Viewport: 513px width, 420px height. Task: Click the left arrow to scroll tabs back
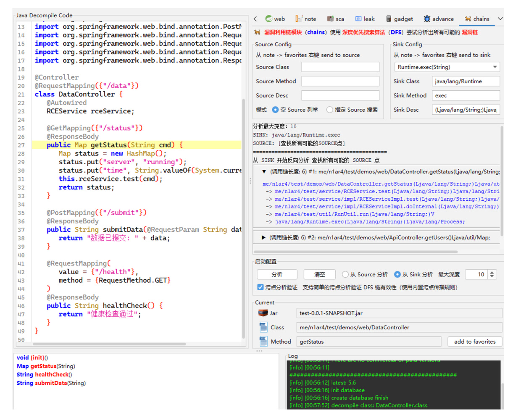[x=255, y=19]
